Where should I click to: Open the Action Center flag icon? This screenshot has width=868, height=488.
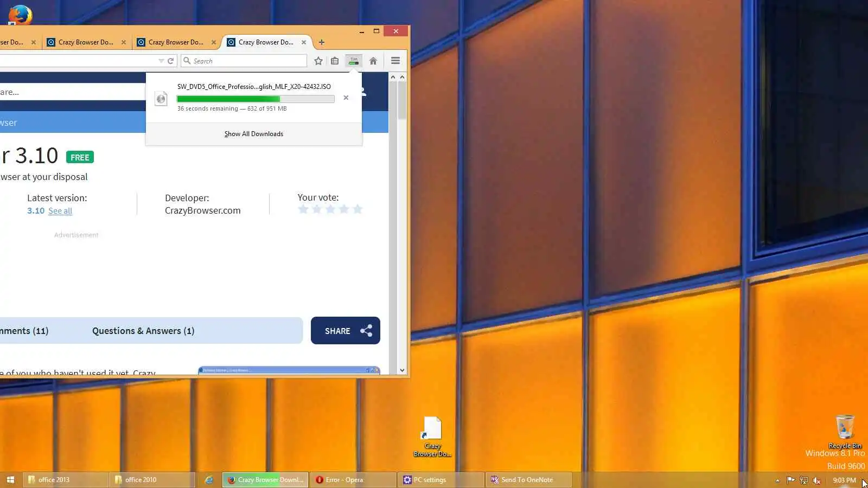click(x=790, y=480)
